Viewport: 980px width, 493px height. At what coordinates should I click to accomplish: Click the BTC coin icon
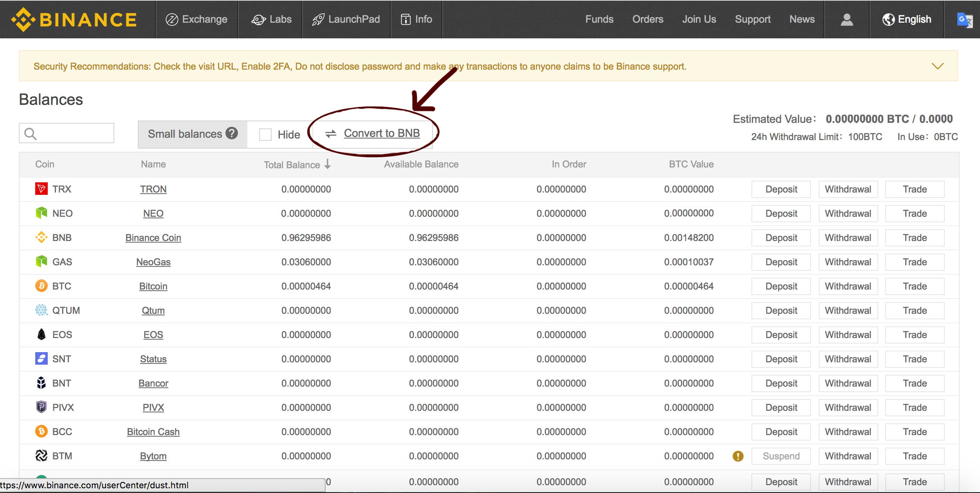41,286
